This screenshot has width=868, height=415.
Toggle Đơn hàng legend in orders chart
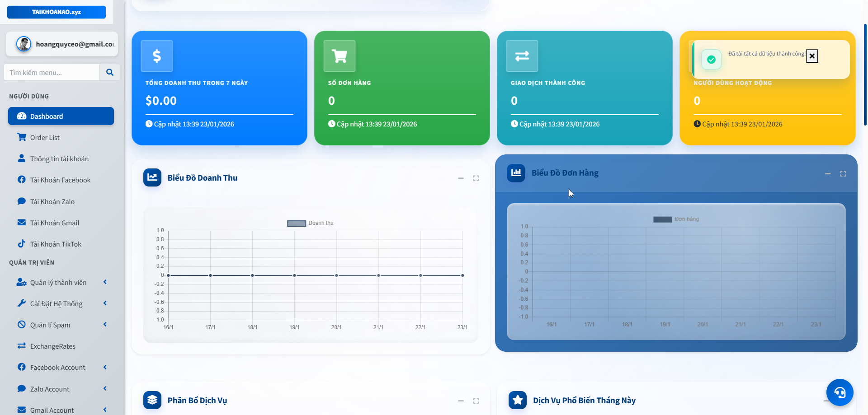pos(676,219)
